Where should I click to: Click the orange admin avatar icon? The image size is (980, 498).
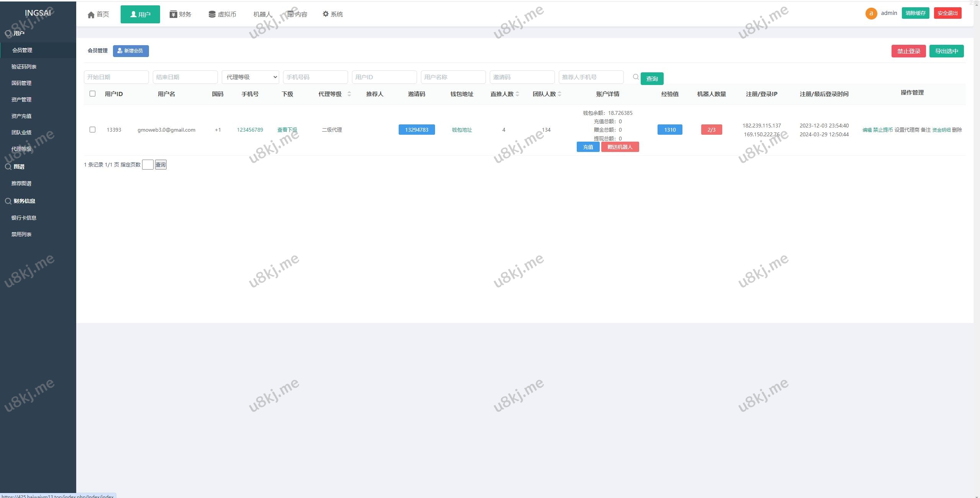871,13
